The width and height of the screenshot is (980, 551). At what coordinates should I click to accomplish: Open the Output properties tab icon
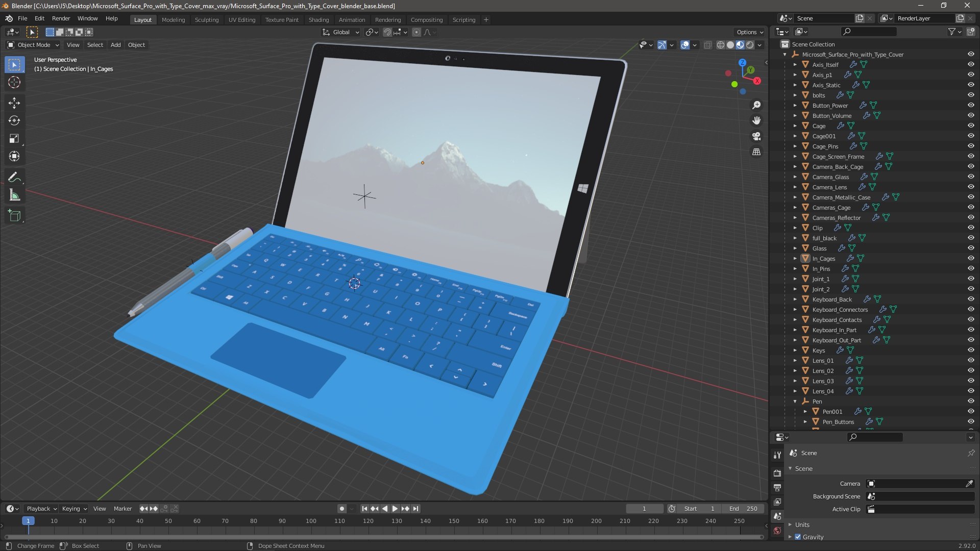tap(777, 488)
